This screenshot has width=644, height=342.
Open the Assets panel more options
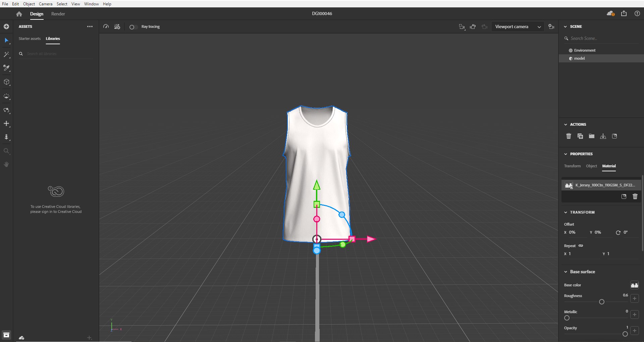90,26
